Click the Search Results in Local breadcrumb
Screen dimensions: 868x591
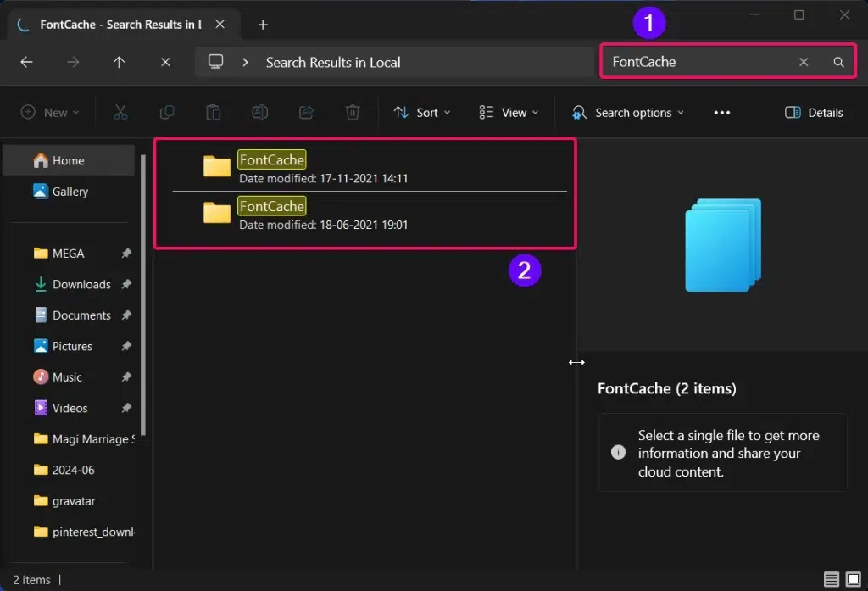332,62
